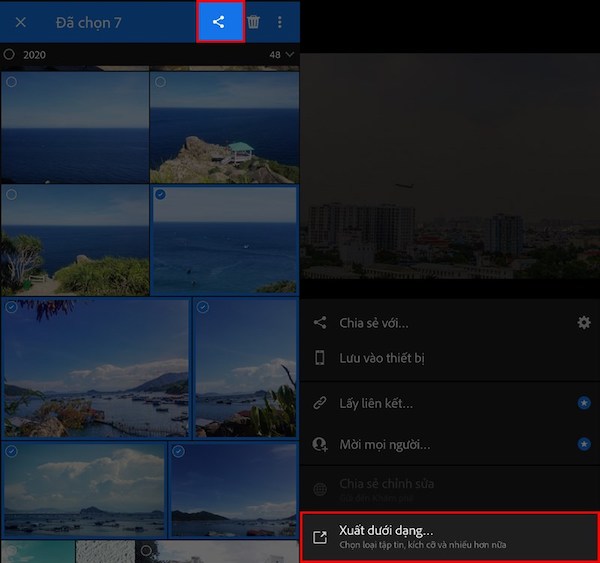Deselect the checked open sea photo

161,195
